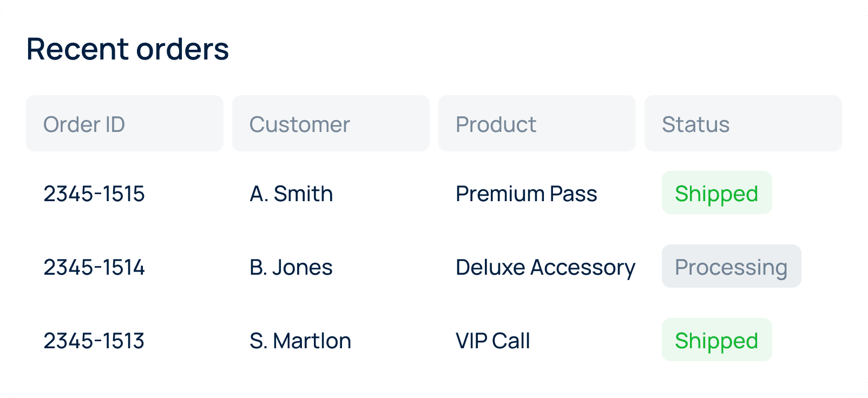Open order 2345-1513

[94, 341]
